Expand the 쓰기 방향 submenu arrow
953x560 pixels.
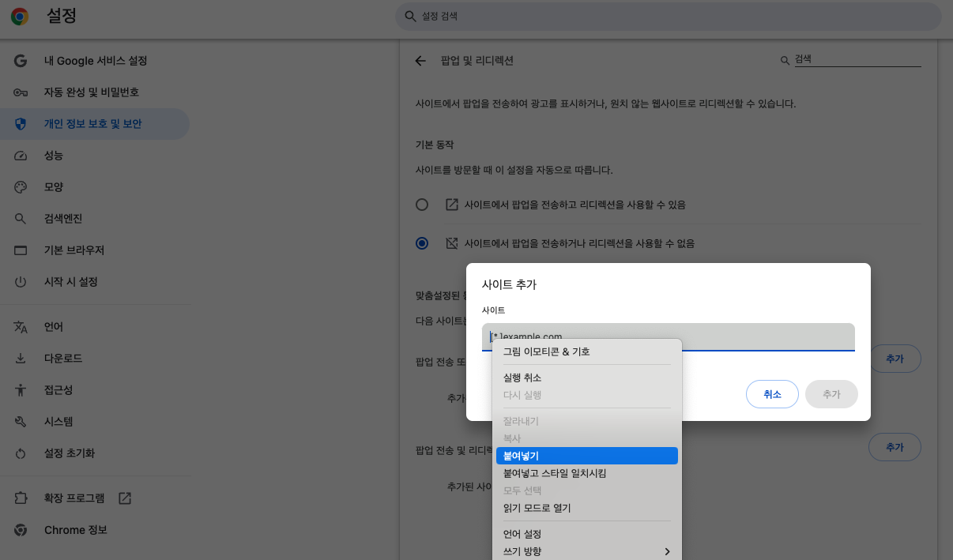667,551
